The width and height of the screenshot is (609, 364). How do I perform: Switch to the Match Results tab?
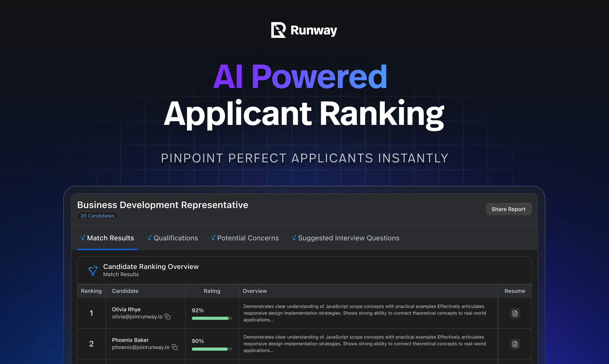110,238
